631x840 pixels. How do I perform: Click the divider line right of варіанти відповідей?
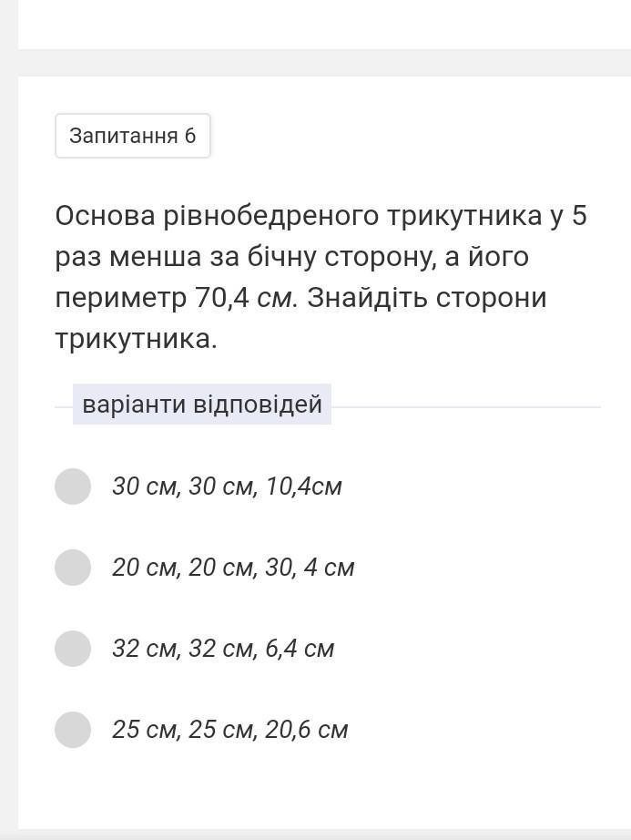point(464,407)
